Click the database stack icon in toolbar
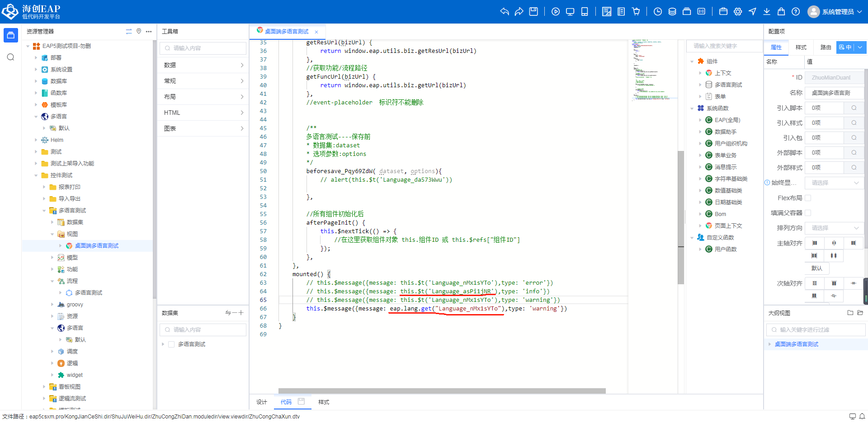 coord(672,12)
